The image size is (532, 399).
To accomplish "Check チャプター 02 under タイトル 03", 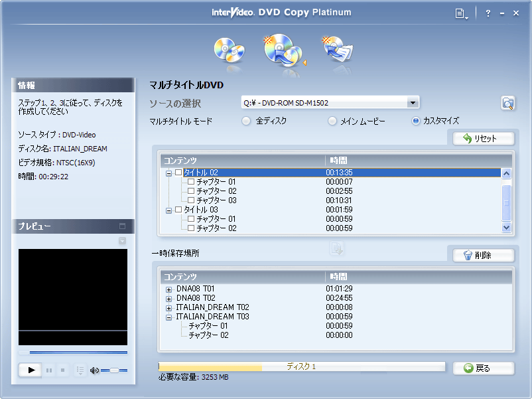I will coord(191,228).
